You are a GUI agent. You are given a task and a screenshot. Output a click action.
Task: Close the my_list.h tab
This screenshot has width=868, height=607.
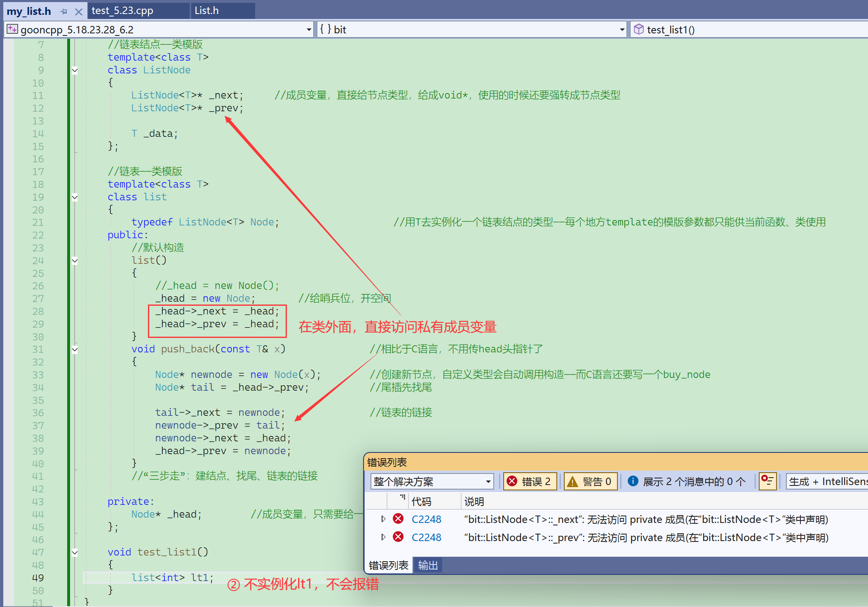pos(78,12)
